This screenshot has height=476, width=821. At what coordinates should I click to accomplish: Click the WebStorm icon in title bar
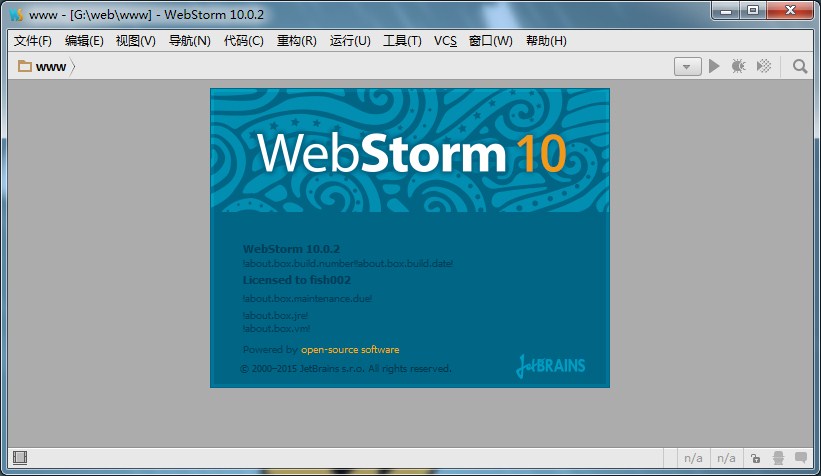click(x=15, y=14)
